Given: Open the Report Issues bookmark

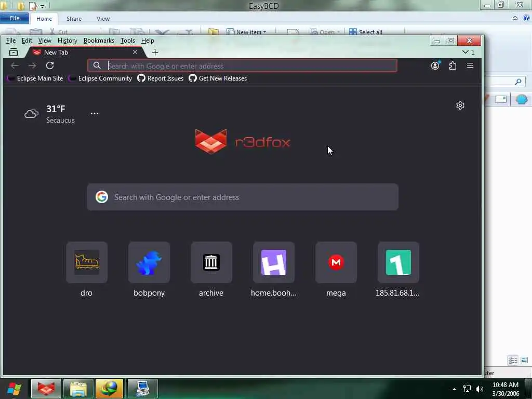Looking at the screenshot, I should tap(160, 78).
